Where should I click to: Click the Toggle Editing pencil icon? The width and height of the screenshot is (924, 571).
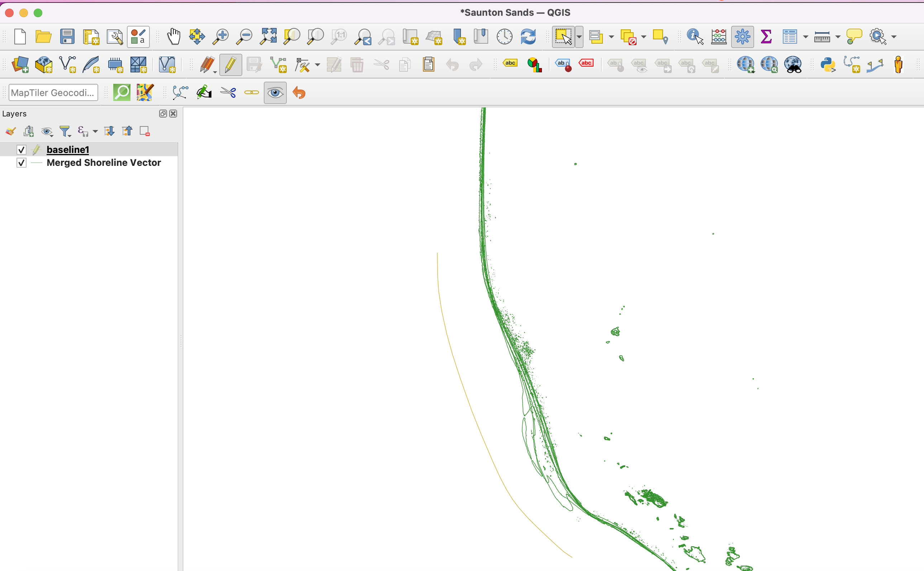[230, 64]
